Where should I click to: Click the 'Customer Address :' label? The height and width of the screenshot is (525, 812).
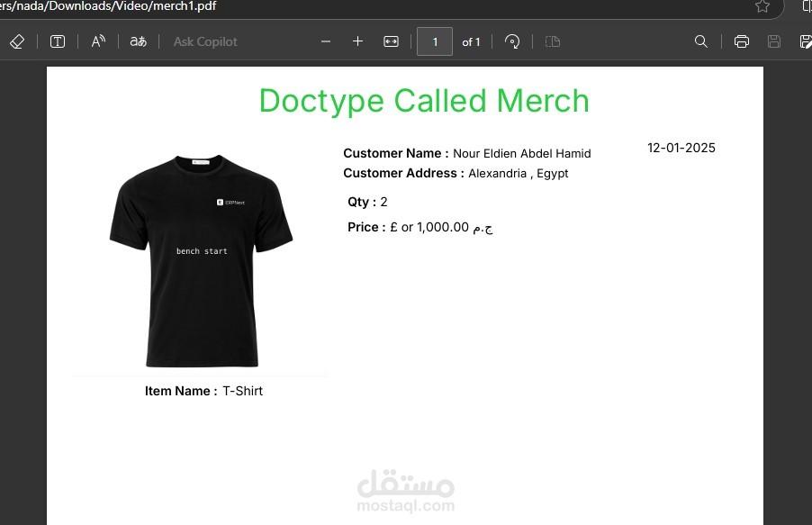[x=404, y=173]
